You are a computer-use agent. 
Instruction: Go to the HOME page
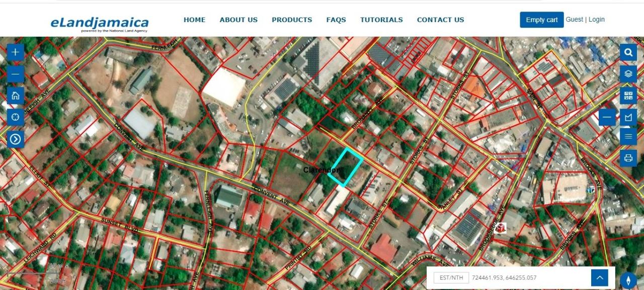pos(194,20)
